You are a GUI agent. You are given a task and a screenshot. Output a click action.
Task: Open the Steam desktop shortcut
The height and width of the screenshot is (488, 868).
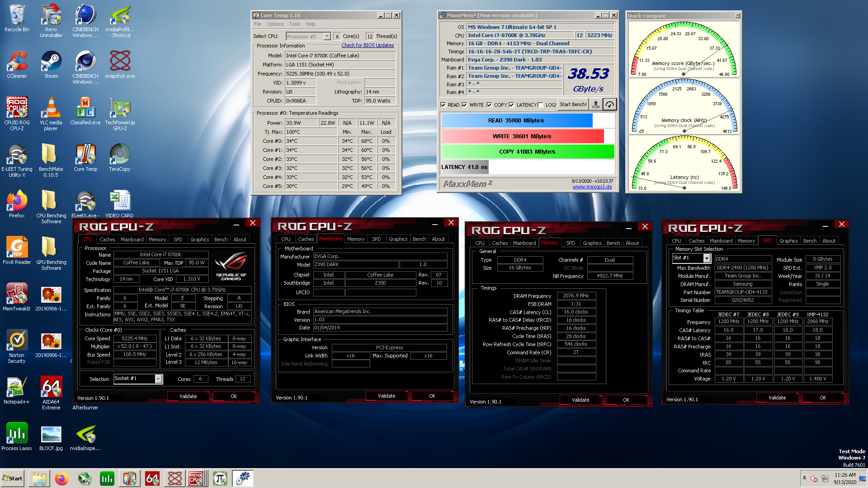click(51, 64)
